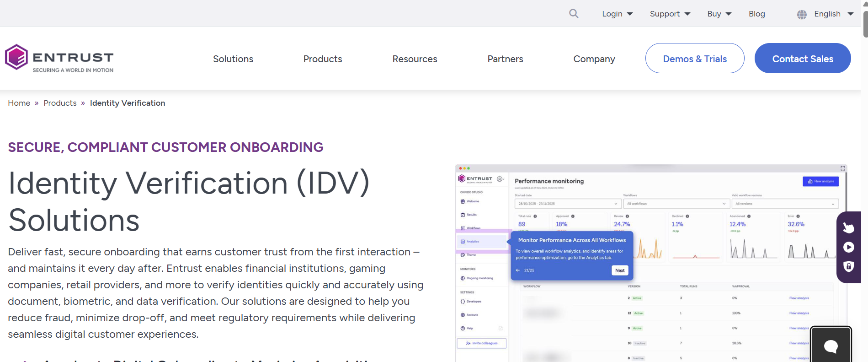Open the All versions dropdown

(785, 204)
